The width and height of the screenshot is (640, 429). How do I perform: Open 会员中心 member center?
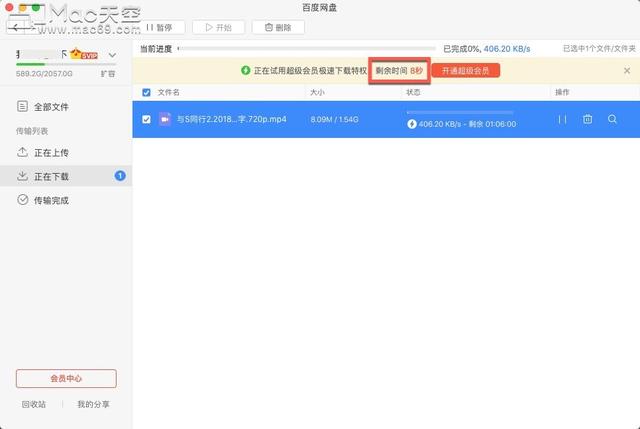pyautogui.click(x=66, y=378)
